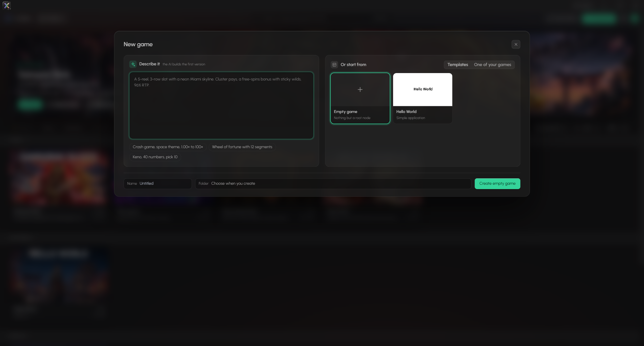Click the X app logo in top-left corner
This screenshot has height=346, width=644.
[x=7, y=5]
